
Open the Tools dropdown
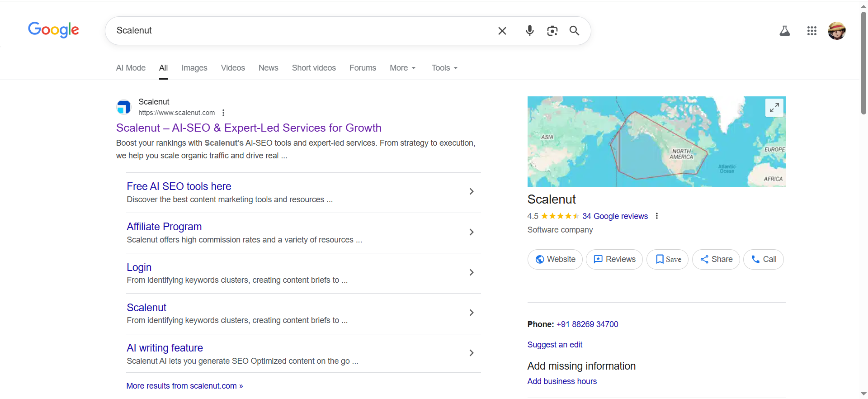pyautogui.click(x=444, y=68)
